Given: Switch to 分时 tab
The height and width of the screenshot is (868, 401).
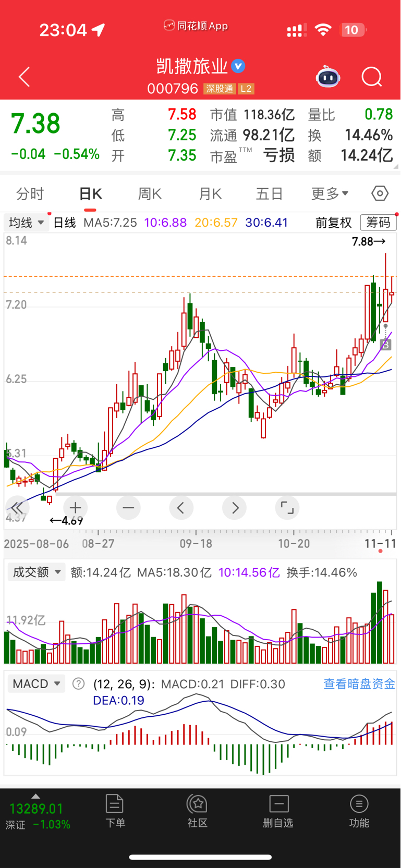Looking at the screenshot, I should 30,194.
